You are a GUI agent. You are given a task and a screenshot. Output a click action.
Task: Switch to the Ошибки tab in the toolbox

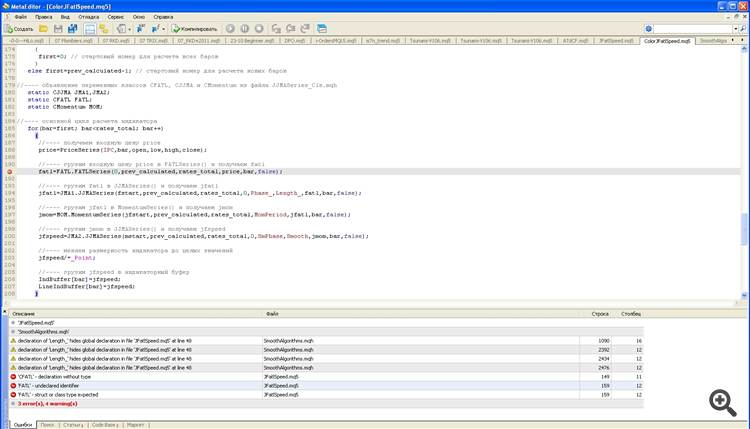22,425
